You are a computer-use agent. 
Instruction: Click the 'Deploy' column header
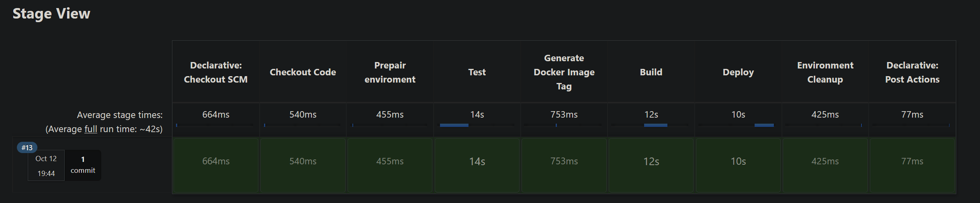pos(738,72)
